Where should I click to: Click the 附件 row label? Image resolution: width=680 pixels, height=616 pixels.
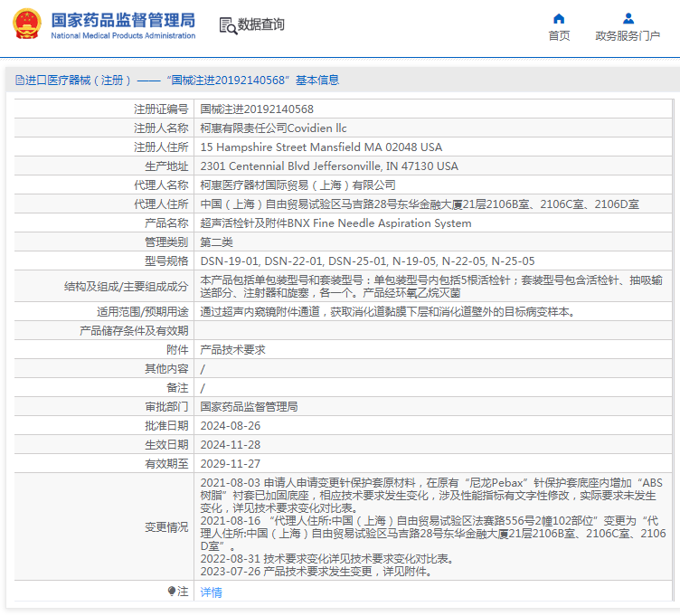click(x=177, y=350)
